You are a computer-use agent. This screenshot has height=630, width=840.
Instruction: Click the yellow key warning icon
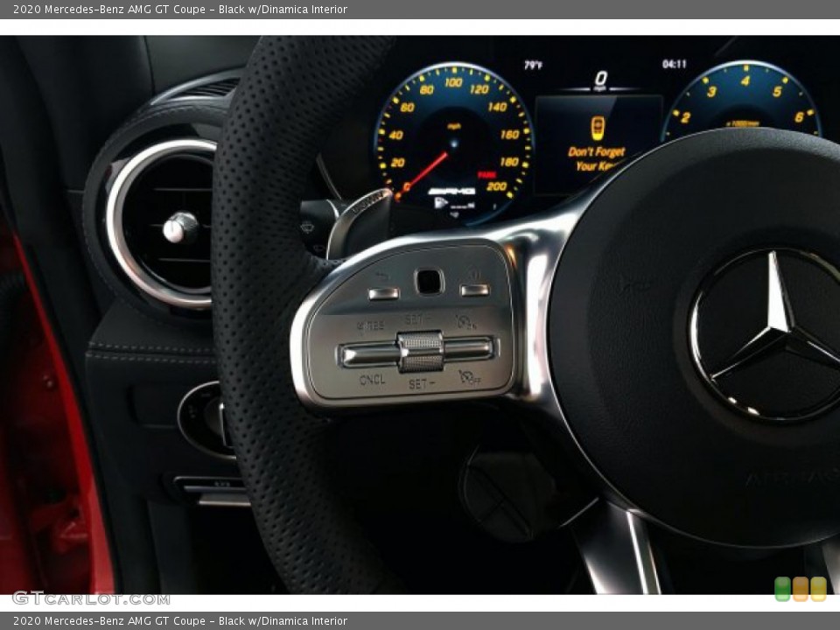coord(598,128)
